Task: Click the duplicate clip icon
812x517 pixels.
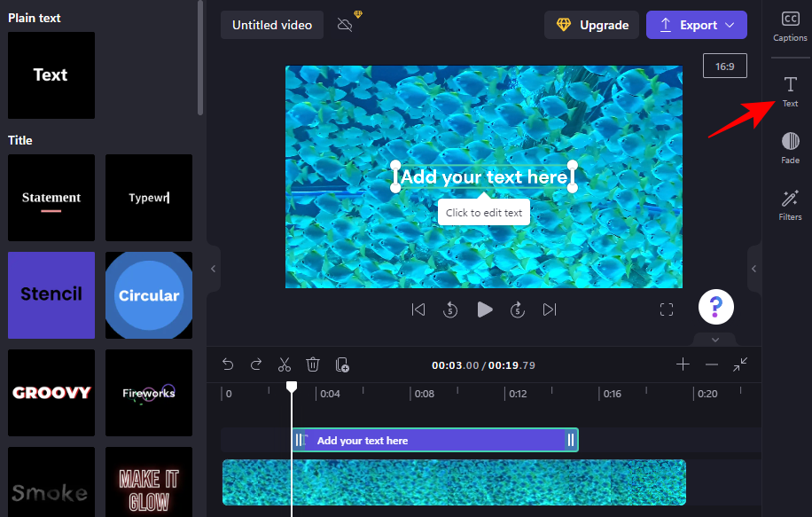Action: (x=342, y=364)
